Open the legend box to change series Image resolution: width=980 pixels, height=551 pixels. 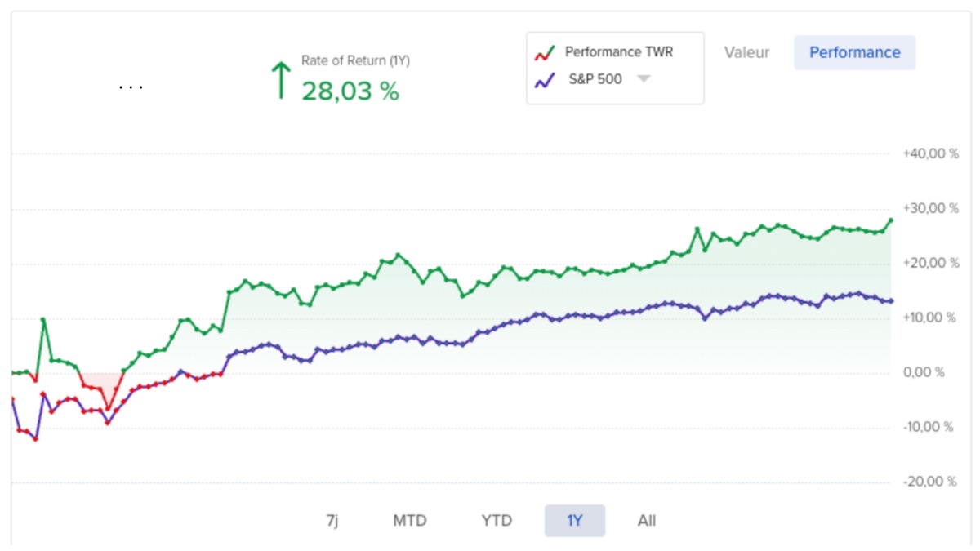pyautogui.click(x=614, y=68)
